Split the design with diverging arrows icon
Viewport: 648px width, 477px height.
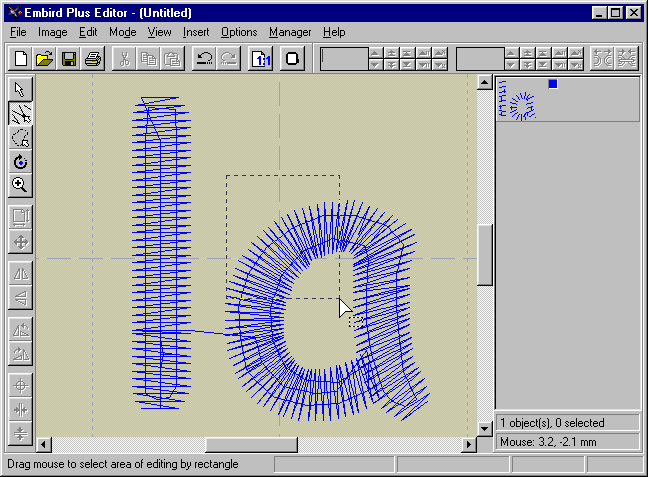point(603,59)
